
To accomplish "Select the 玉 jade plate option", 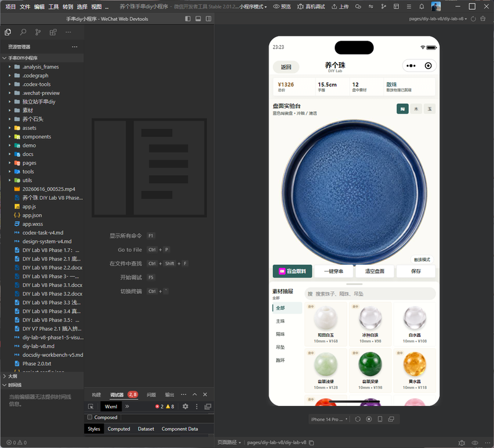I will [x=430, y=109].
